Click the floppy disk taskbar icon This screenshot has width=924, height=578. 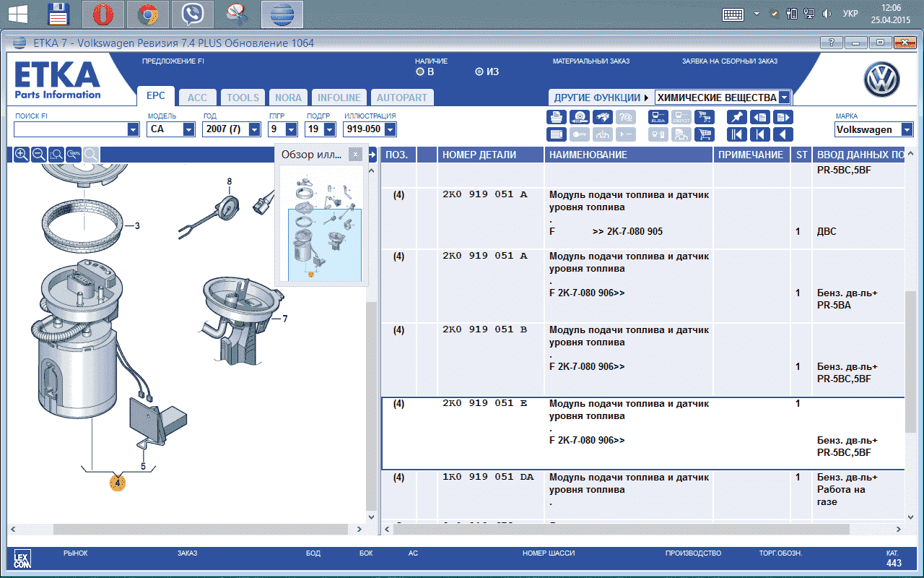tap(58, 14)
